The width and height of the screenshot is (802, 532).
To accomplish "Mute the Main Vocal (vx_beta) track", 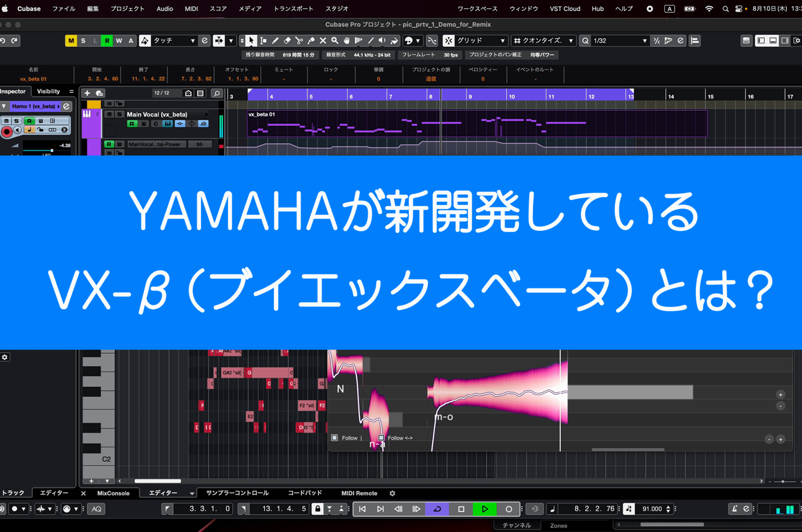I will point(109,114).
